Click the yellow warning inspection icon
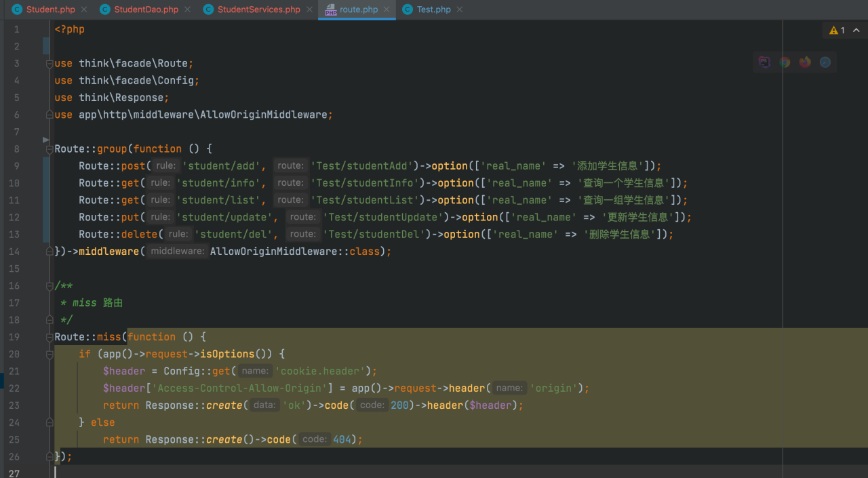This screenshot has width=868, height=478. click(833, 30)
